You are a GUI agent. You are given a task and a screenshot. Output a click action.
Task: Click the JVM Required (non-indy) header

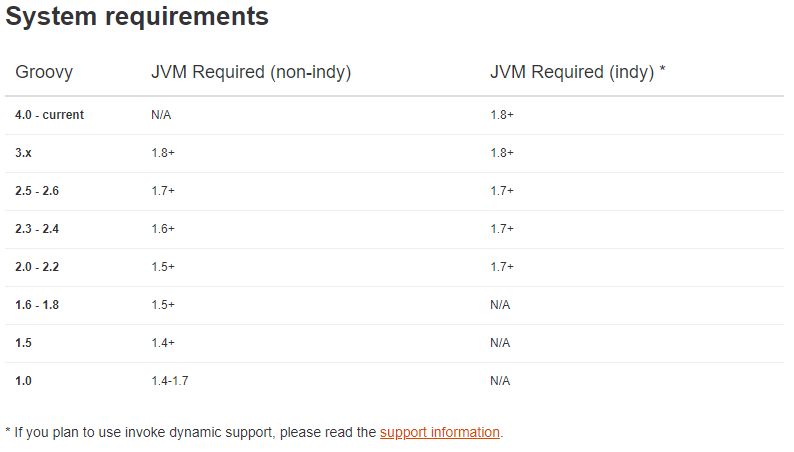coord(251,72)
